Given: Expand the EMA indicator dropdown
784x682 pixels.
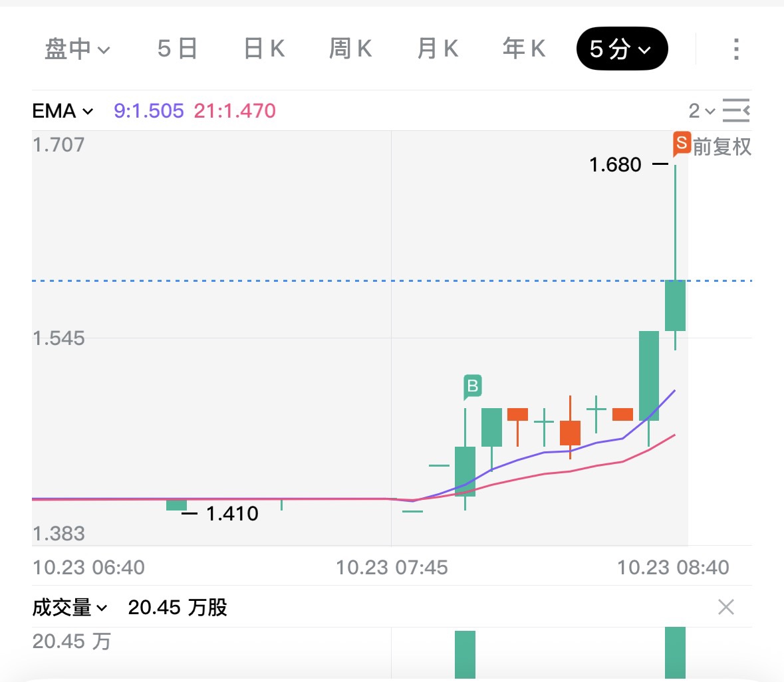Looking at the screenshot, I should [x=63, y=111].
